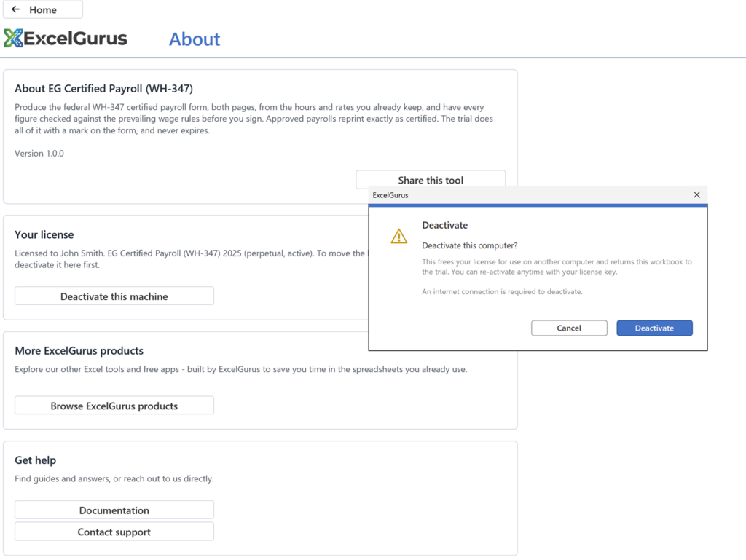This screenshot has width=746, height=560.
Task: Click the 'Licensed to John Smith' text
Action: click(x=192, y=259)
